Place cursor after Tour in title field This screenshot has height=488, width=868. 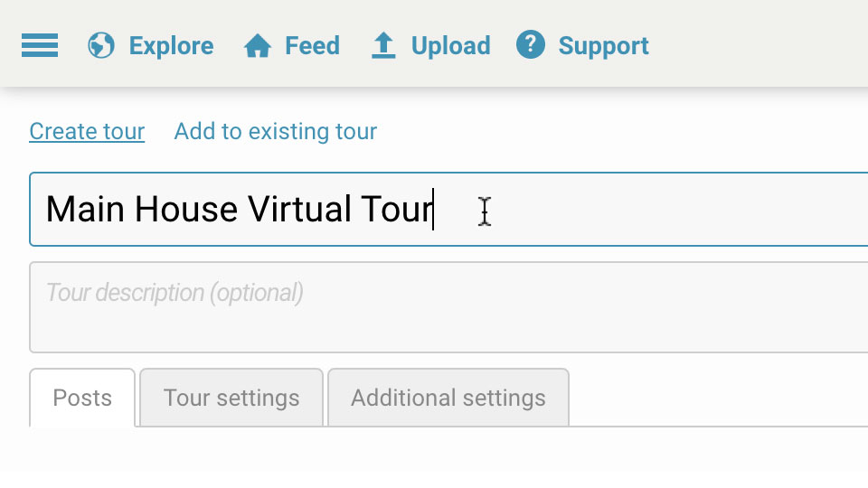click(433, 209)
